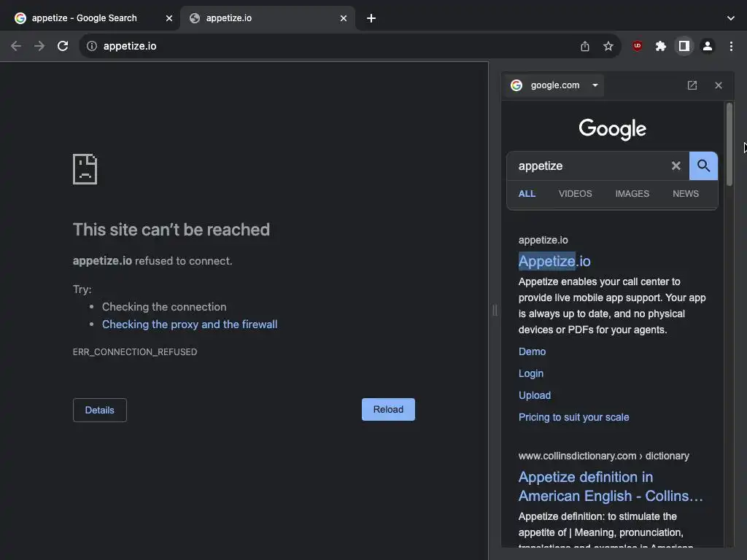Image resolution: width=747 pixels, height=560 pixels.
Task: Open tab search chevron at top right
Action: [731, 18]
